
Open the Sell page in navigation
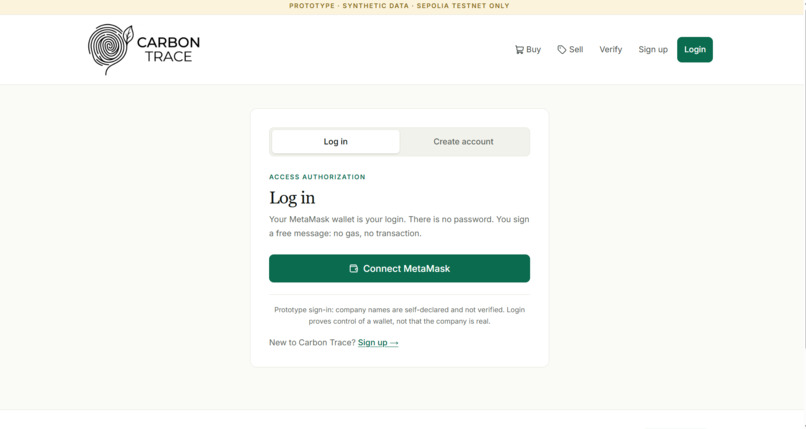pyautogui.click(x=570, y=49)
